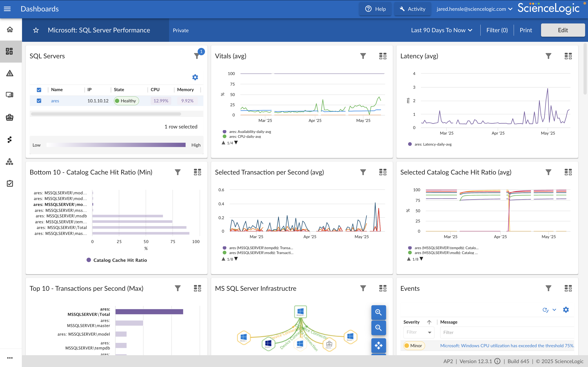The height and width of the screenshot is (367, 588).
Task: Click the Latency widget filter funnel
Action: coord(548,56)
